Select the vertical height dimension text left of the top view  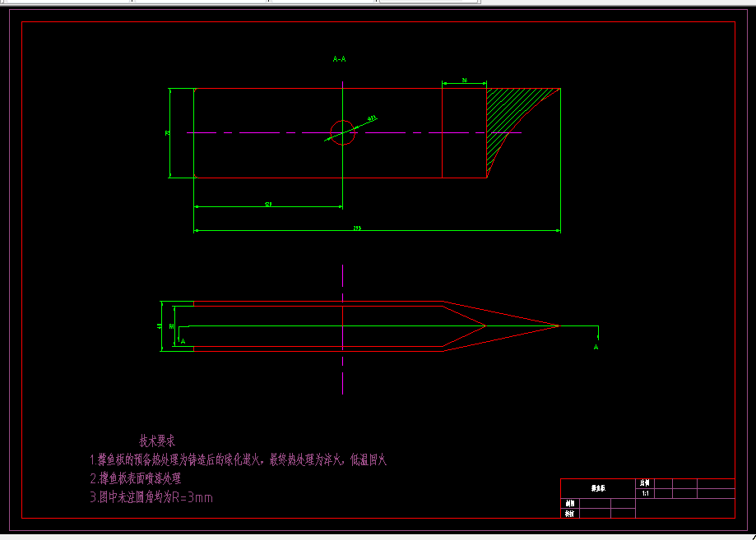click(x=167, y=132)
